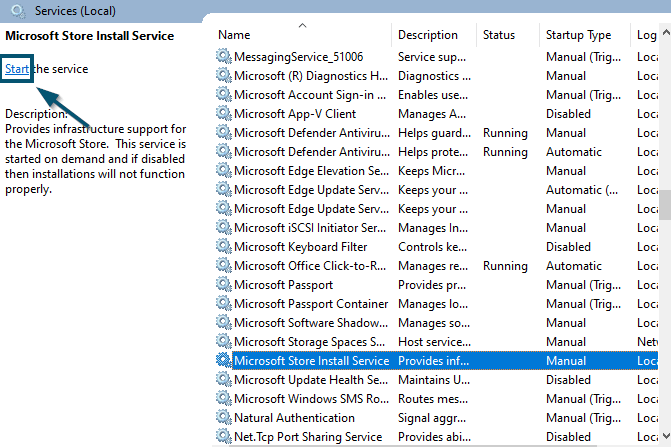Click the gear icon for Microsoft (R) Diagnostics H...
The width and height of the screenshot is (671, 447).
pos(223,76)
